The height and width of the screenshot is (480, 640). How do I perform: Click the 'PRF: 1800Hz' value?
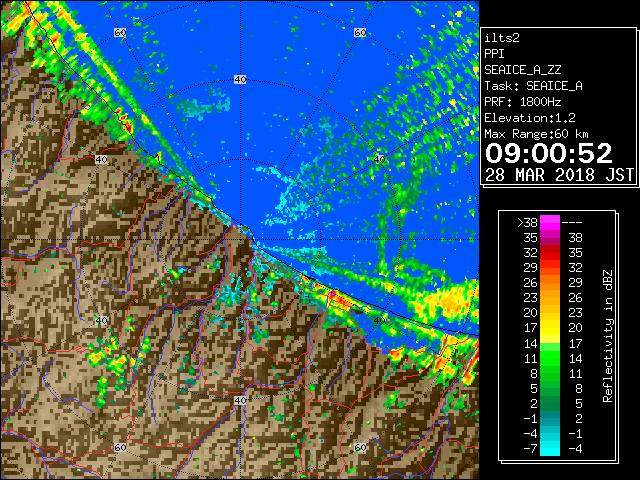click(x=523, y=102)
